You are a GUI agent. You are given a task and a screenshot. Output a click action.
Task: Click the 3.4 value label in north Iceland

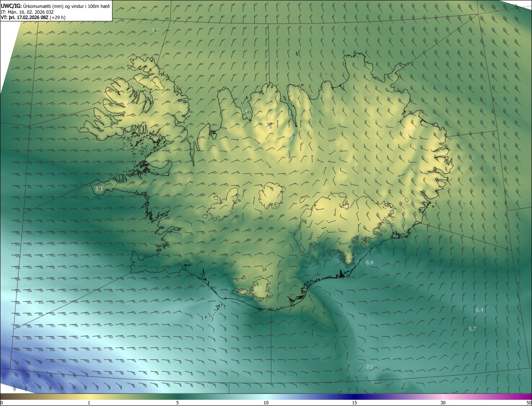244,111
